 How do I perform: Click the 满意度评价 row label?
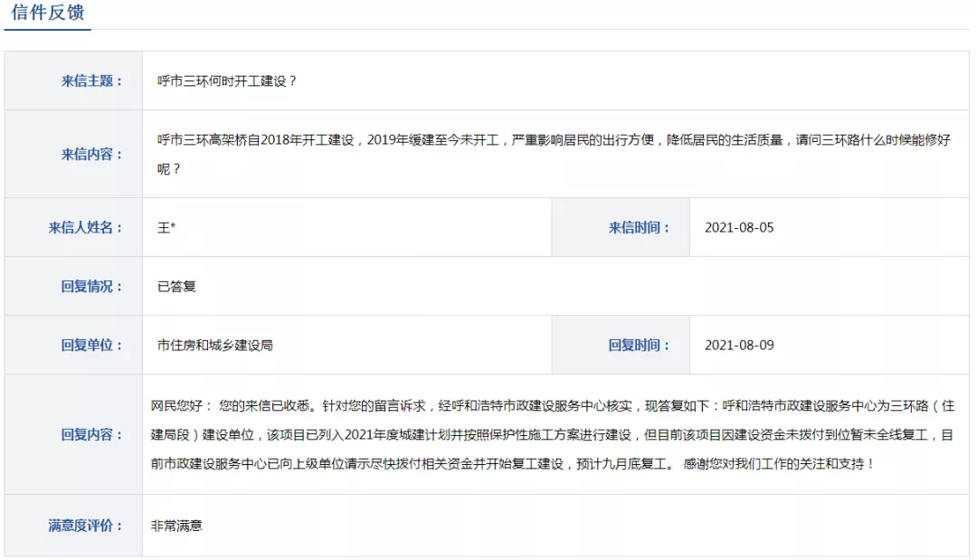coord(86,525)
